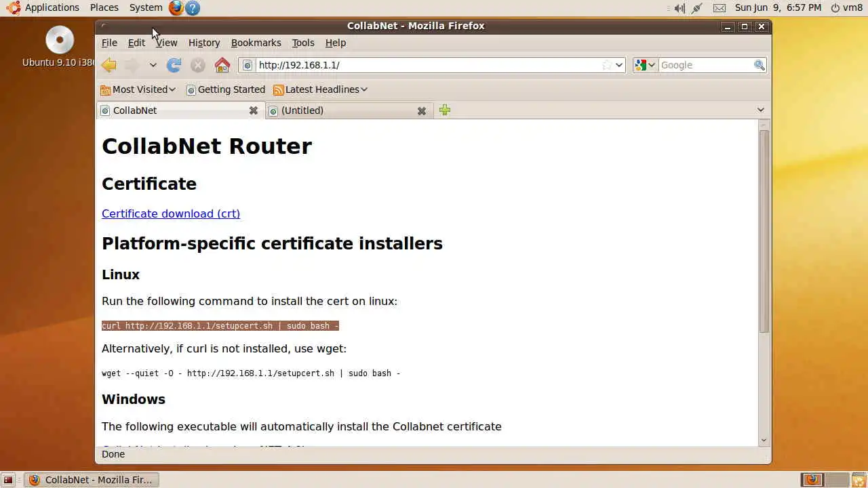Open the Getting Started bookmark
The width and height of the screenshot is (868, 488).
pyautogui.click(x=225, y=89)
